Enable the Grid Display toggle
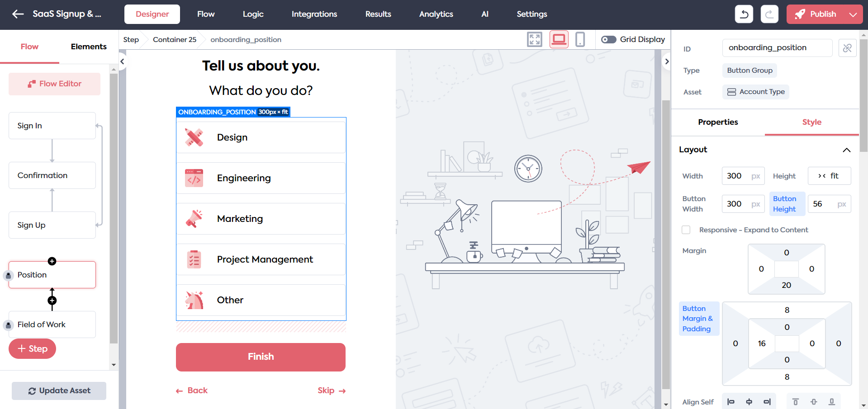The height and width of the screenshot is (409, 868). tap(608, 39)
